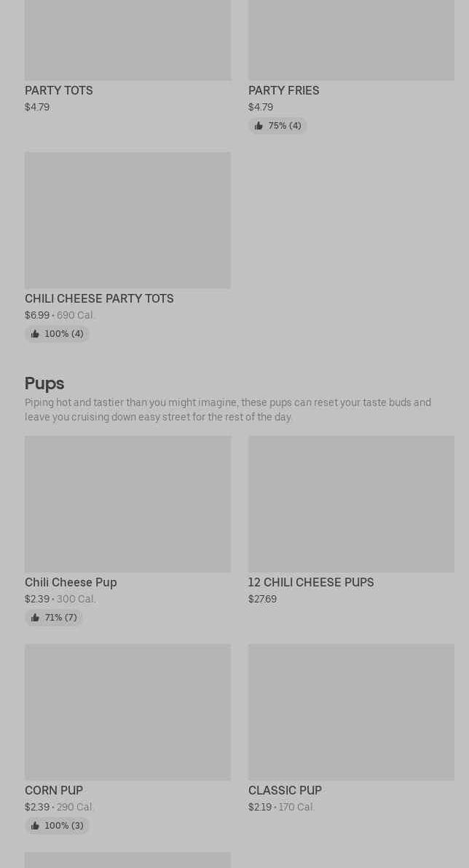Screen dimensions: 469x868
Task: Open the Party Fries item image
Action: pyautogui.click(x=351, y=40)
